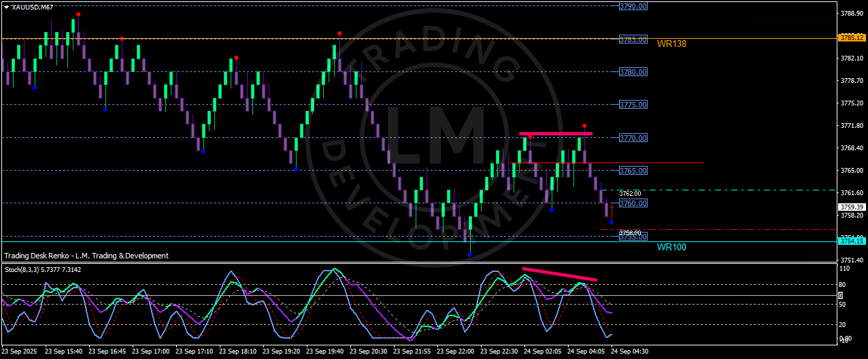
Task: Click the 3788.90 value on price axis
Action: [x=852, y=13]
